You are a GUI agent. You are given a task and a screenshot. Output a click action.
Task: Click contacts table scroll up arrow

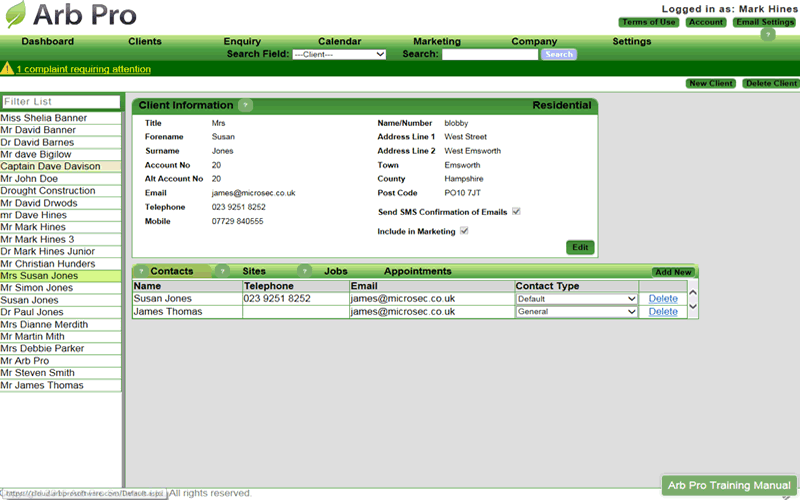pyautogui.click(x=693, y=293)
